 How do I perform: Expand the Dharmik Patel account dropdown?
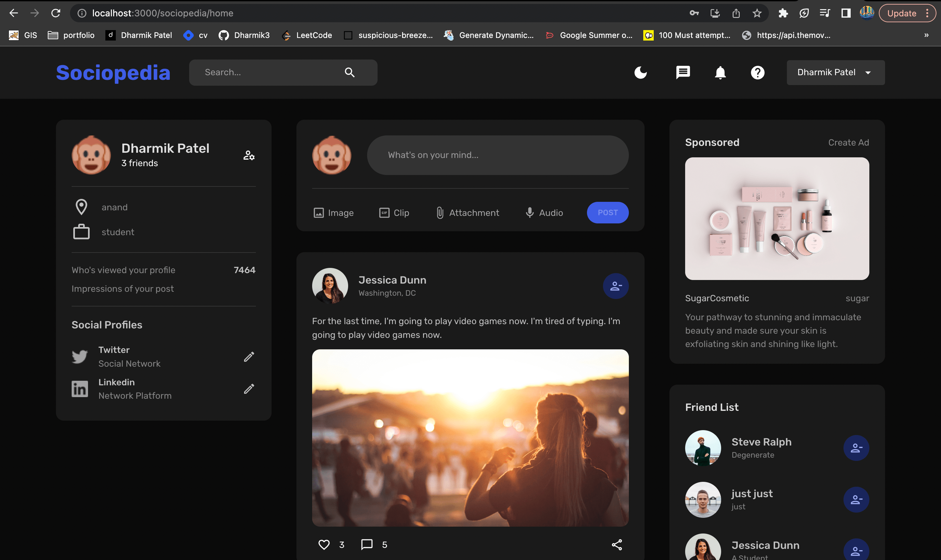[835, 72]
